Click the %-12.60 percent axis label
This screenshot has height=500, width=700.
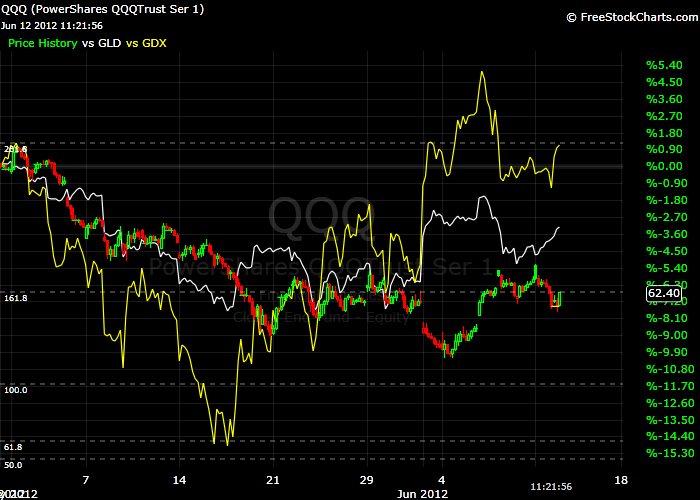coord(670,403)
